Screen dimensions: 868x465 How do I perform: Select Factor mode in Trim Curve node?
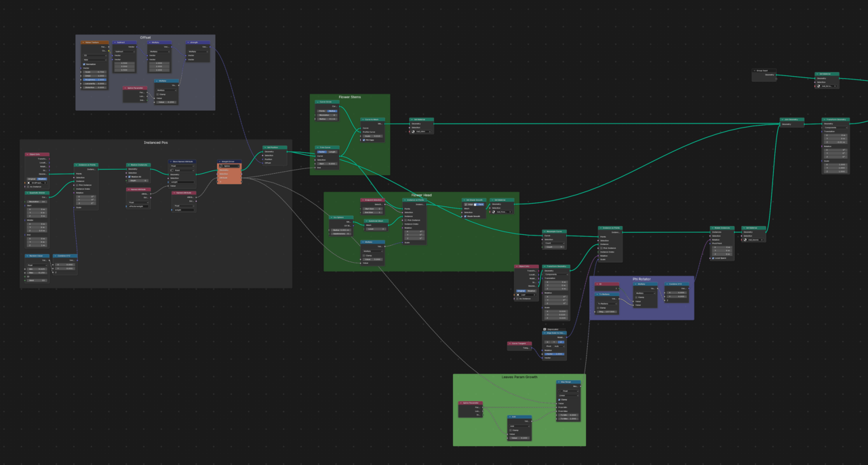point(322,152)
